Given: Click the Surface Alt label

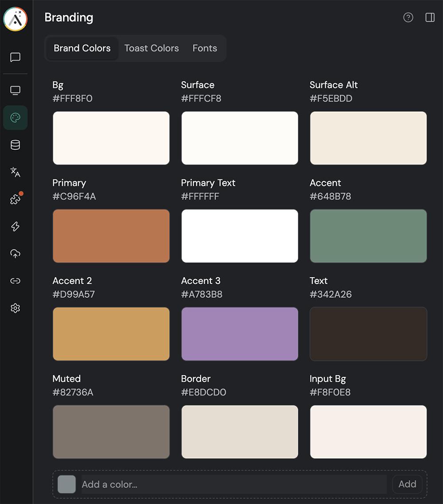Looking at the screenshot, I should click(334, 85).
